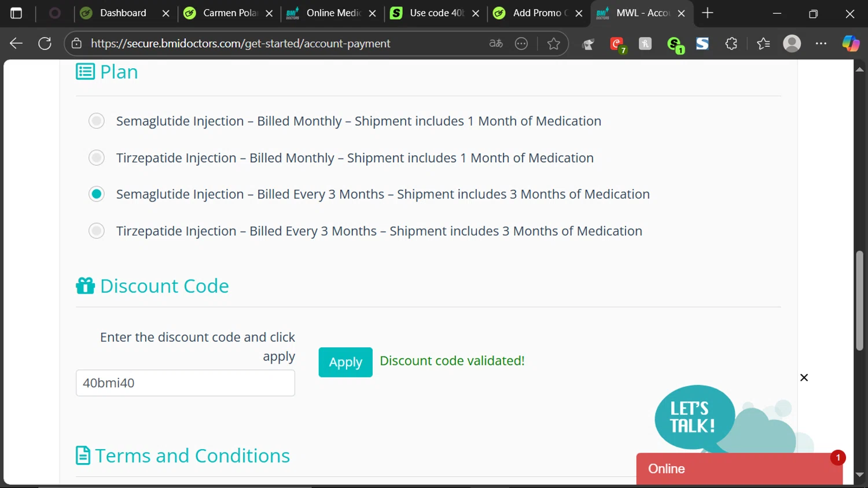Viewport: 868px width, 488px height.
Task: Select Semaglutide Injection Billed Every 3 Months
Action: pos(97,194)
